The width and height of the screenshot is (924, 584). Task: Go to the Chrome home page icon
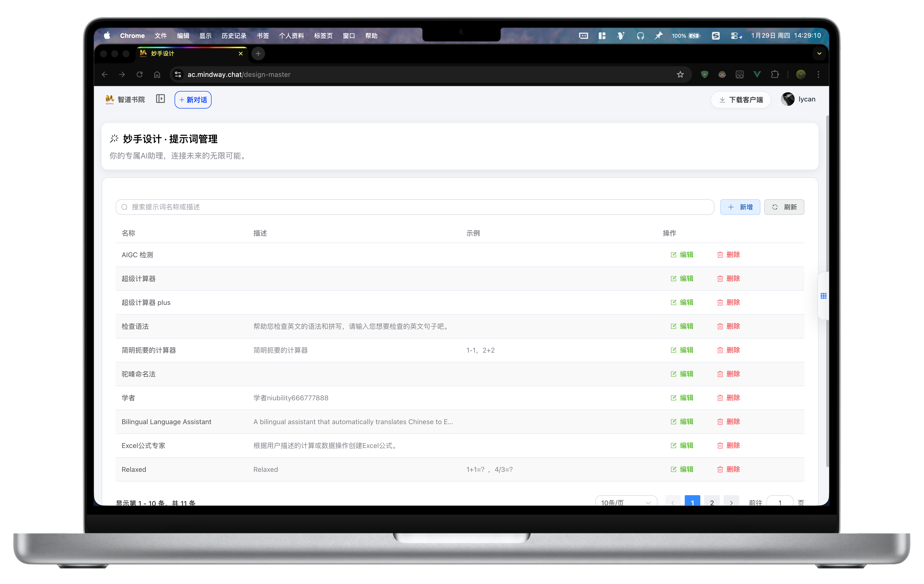coord(157,74)
